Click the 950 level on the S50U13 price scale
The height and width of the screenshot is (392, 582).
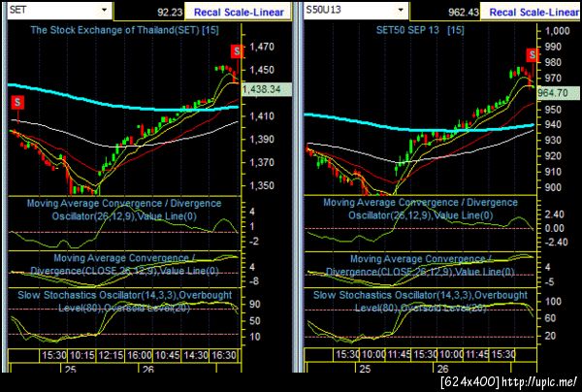[553, 109]
